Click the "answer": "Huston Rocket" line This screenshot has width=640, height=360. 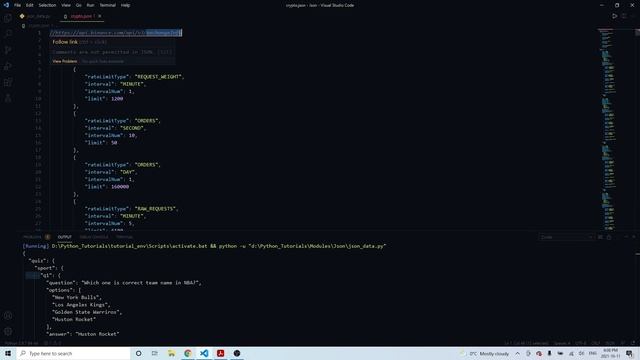pyautogui.click(x=83, y=334)
